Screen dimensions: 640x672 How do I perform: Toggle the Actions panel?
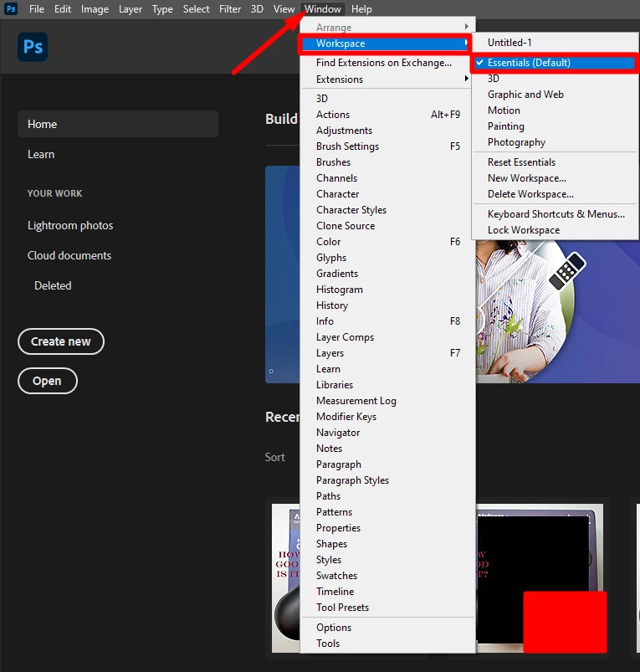coord(387,115)
